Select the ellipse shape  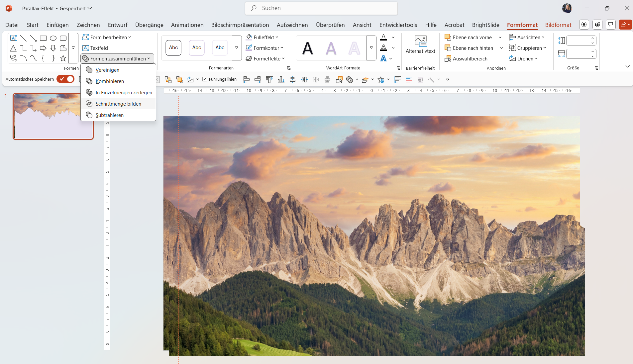[x=53, y=38]
